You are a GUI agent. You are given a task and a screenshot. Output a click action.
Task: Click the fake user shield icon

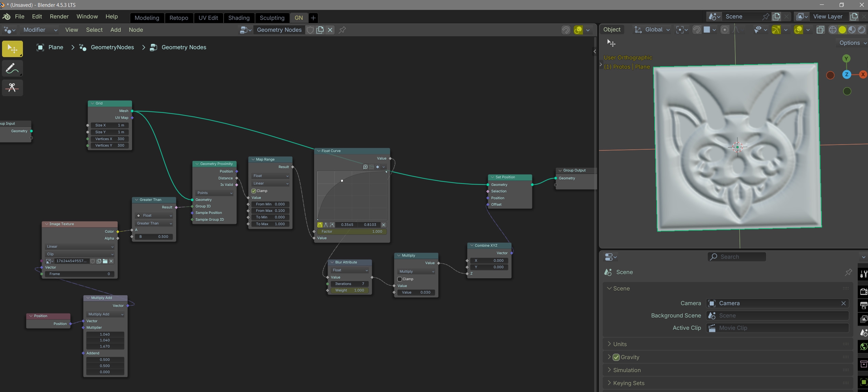click(310, 30)
